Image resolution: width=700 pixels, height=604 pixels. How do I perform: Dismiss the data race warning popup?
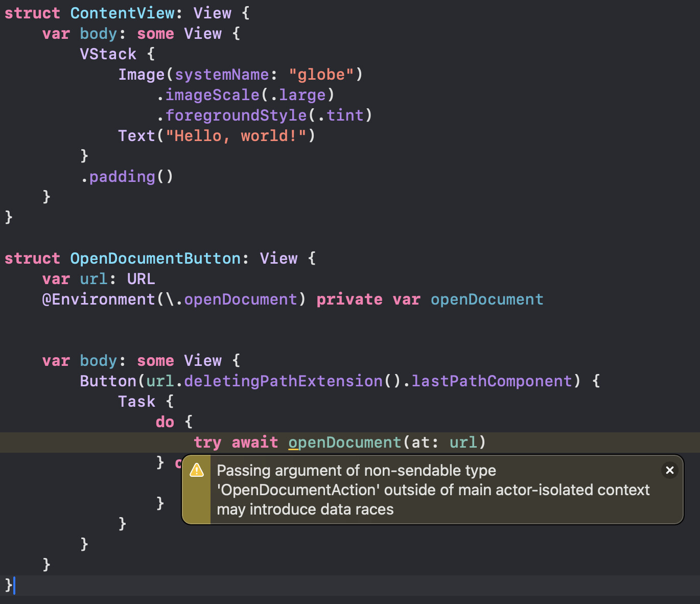[669, 470]
